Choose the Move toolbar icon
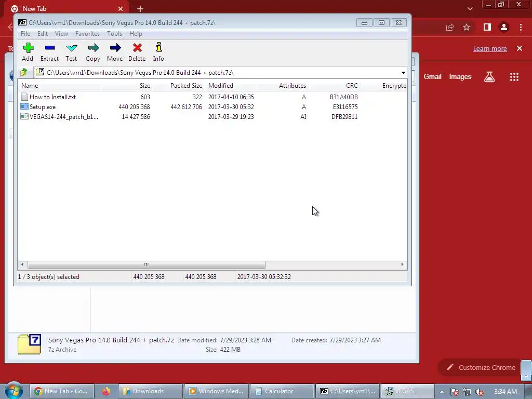This screenshot has height=399, width=532. click(115, 48)
